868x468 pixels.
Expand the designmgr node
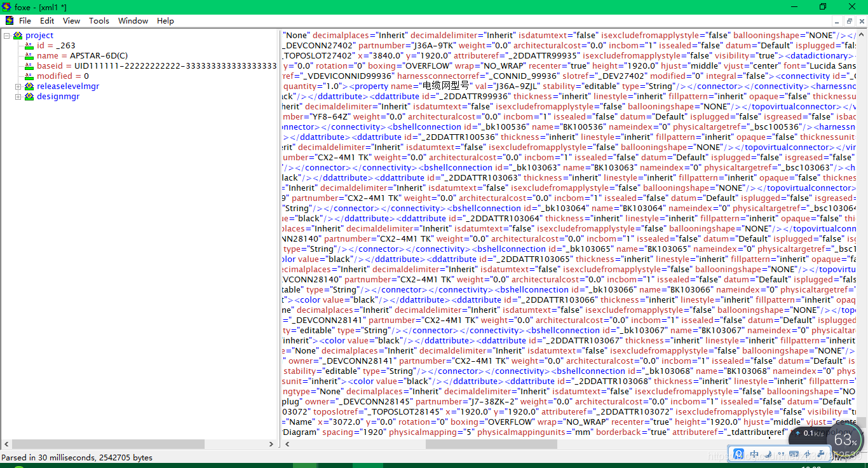click(x=18, y=96)
